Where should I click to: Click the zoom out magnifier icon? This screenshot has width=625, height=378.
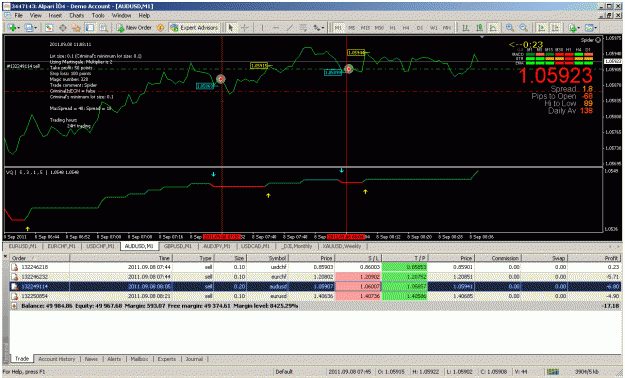[x=523, y=28]
